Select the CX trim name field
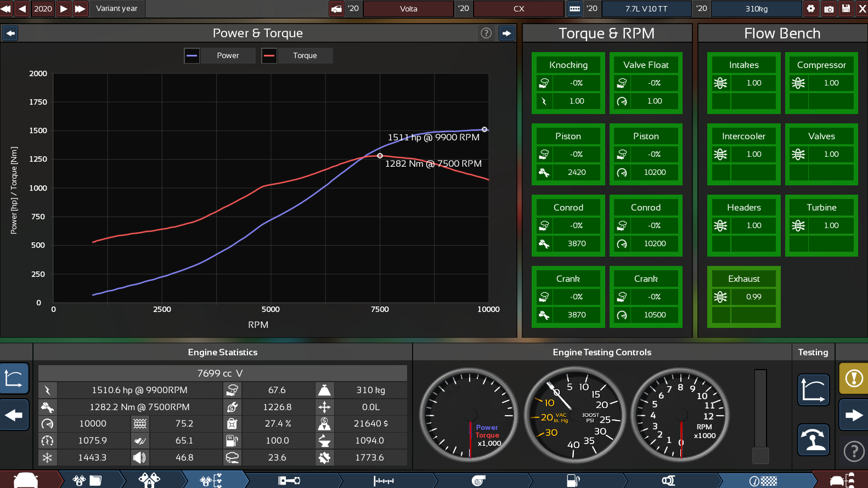 pyautogui.click(x=518, y=9)
